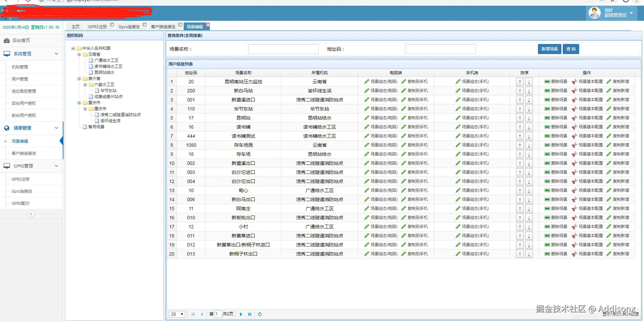
Task: Copy 新磨溪进口 PC scene to mobile
Action: click(x=415, y=100)
